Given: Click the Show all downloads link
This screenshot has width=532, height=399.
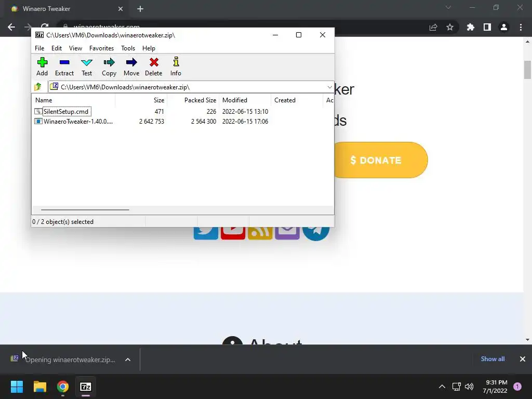Looking at the screenshot, I should (x=493, y=359).
